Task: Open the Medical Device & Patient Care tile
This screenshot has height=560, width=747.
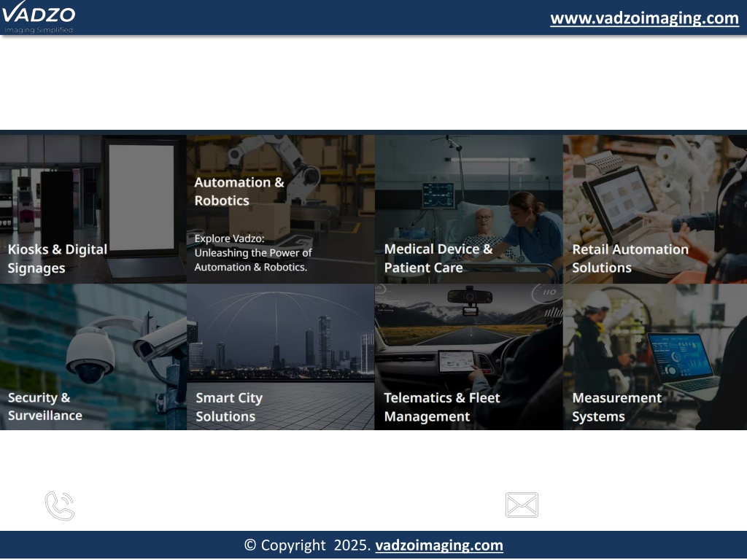Action: 469,209
